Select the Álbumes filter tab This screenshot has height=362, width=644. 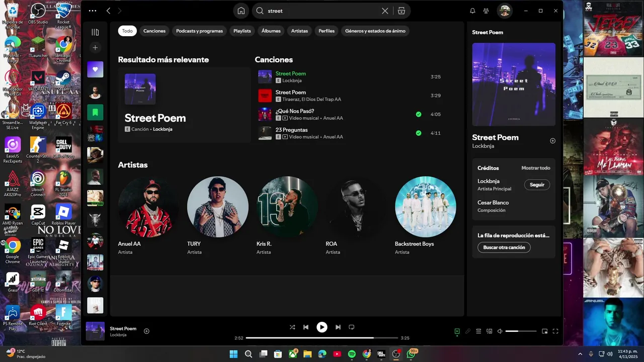coord(271,31)
